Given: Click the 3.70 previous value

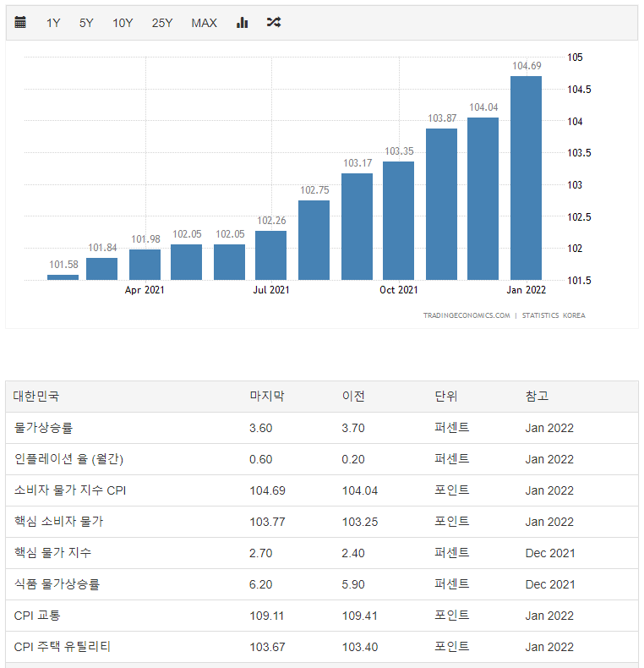Looking at the screenshot, I should pos(353,428).
